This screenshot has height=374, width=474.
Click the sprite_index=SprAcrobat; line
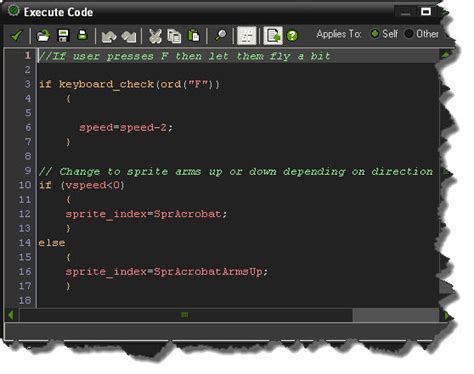coord(146,214)
